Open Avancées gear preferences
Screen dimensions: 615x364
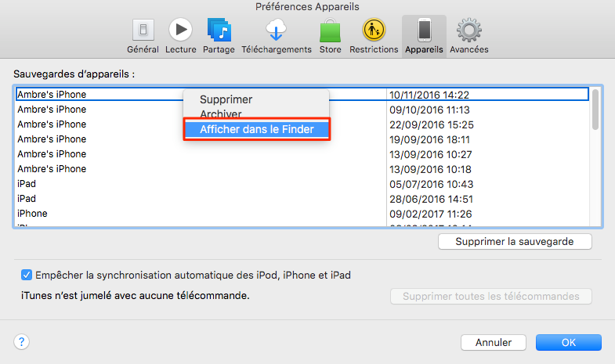click(x=469, y=36)
